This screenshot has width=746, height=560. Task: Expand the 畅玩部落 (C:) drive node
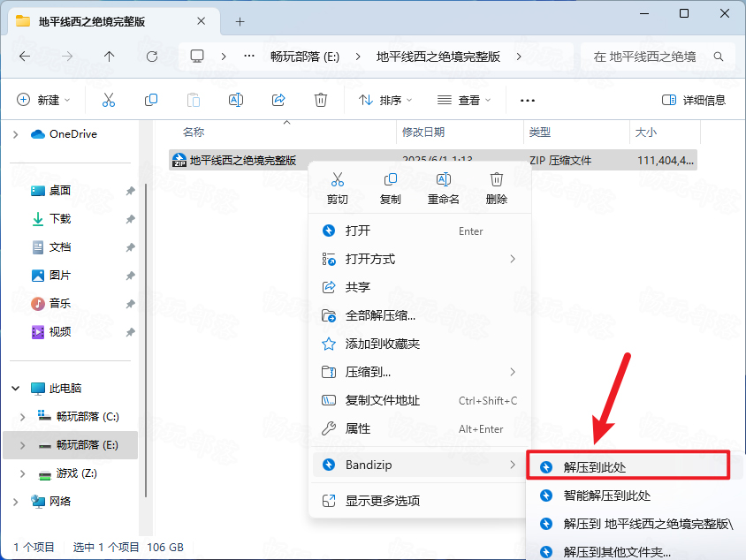(22, 417)
